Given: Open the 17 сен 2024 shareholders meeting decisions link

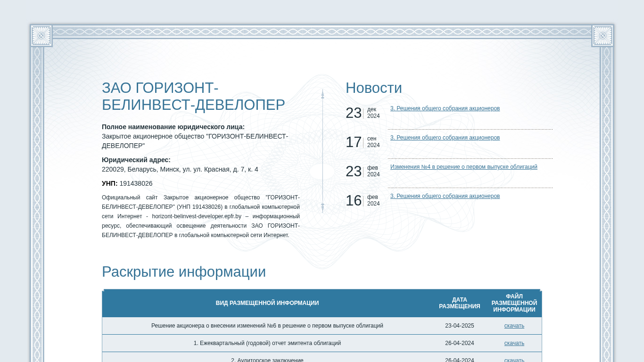Looking at the screenshot, I should coord(445,138).
